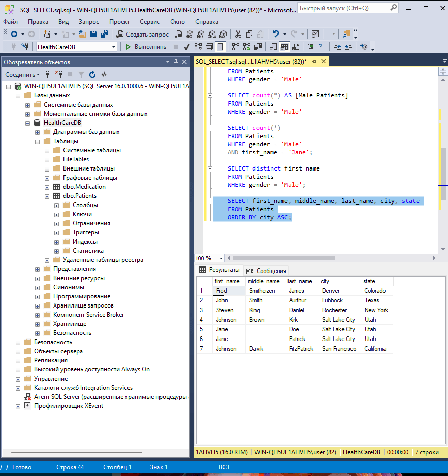Toggle Include Actual Execution Plan
The width and height of the screenshot is (448, 476).
click(x=236, y=47)
